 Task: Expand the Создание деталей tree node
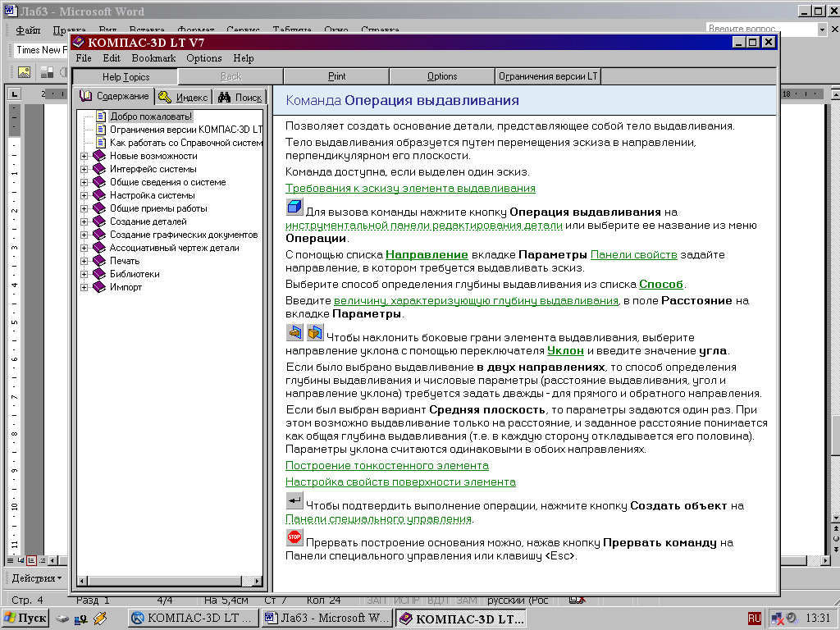(84, 221)
